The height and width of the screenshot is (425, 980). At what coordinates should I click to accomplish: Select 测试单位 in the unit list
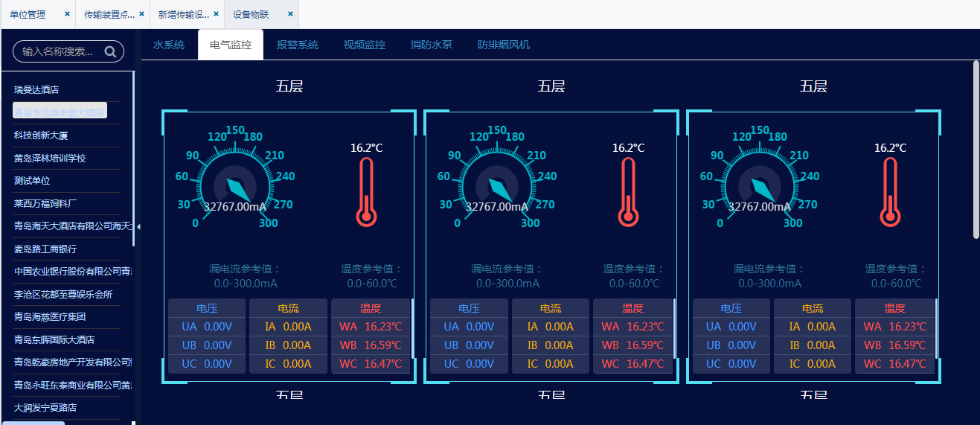pyautogui.click(x=32, y=181)
